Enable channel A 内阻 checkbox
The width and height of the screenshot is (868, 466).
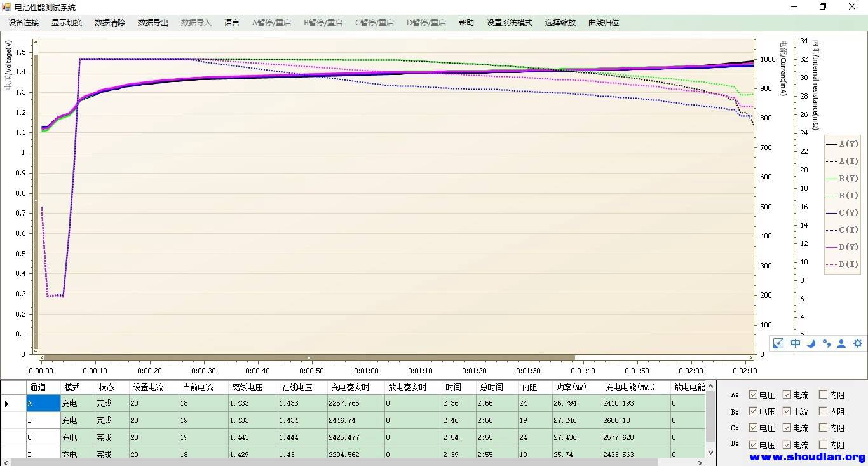(823, 395)
